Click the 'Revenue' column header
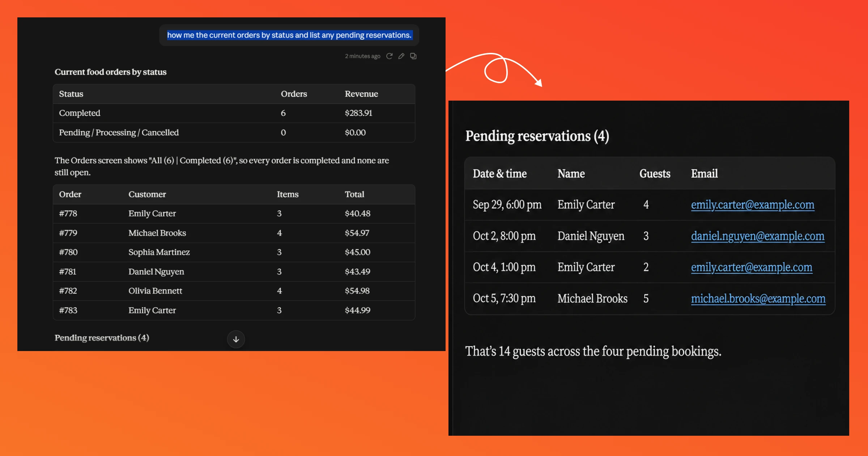The height and width of the screenshot is (456, 868). point(361,94)
